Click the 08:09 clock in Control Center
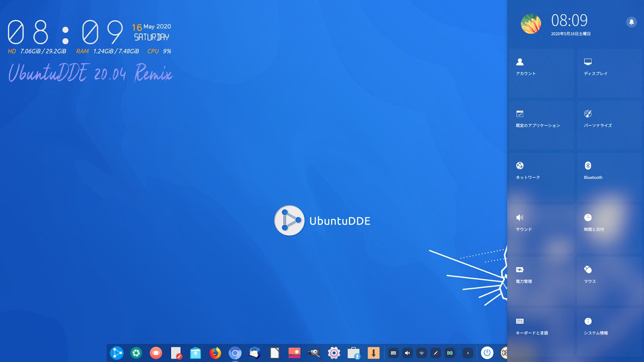Image resolution: width=644 pixels, height=362 pixels. pos(569,20)
